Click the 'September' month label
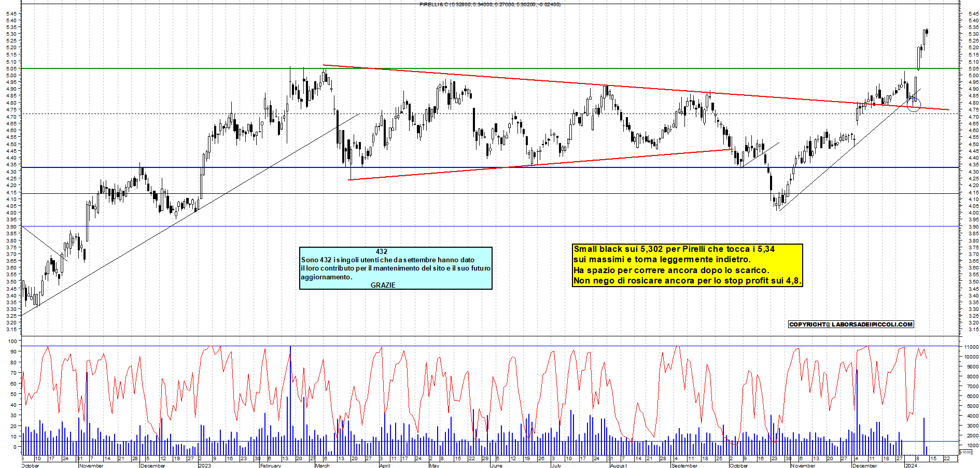This screenshot has height=468, width=980. [x=684, y=465]
